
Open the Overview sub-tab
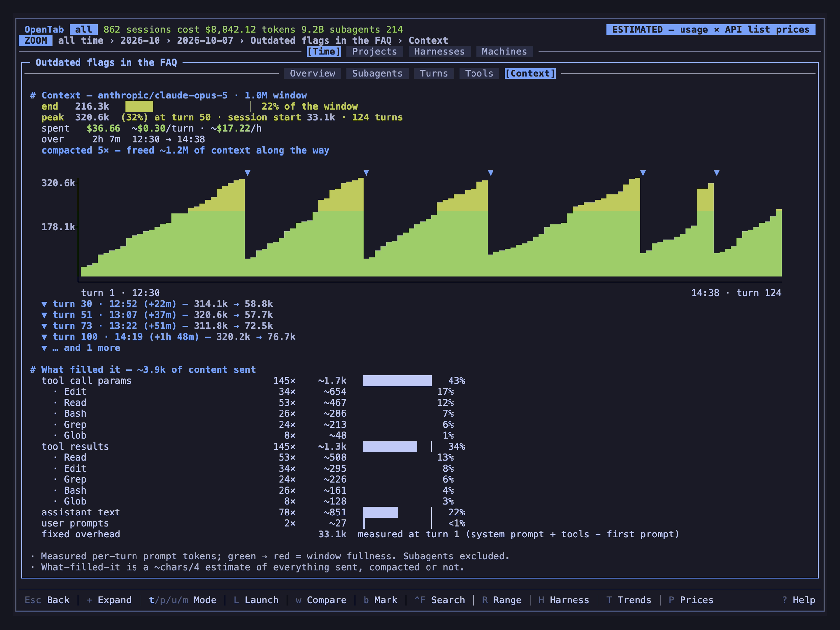(312, 74)
